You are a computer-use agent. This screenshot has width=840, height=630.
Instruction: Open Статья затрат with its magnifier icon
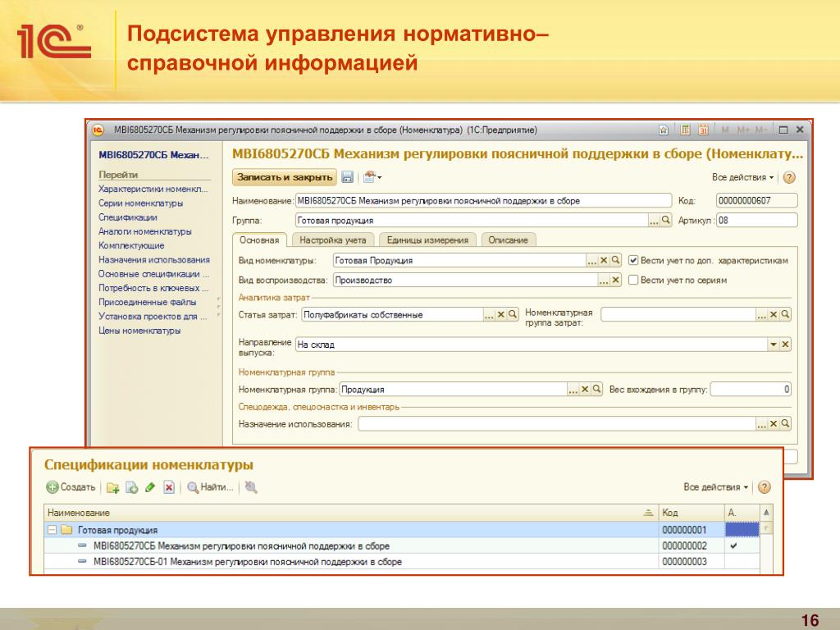tap(513, 314)
